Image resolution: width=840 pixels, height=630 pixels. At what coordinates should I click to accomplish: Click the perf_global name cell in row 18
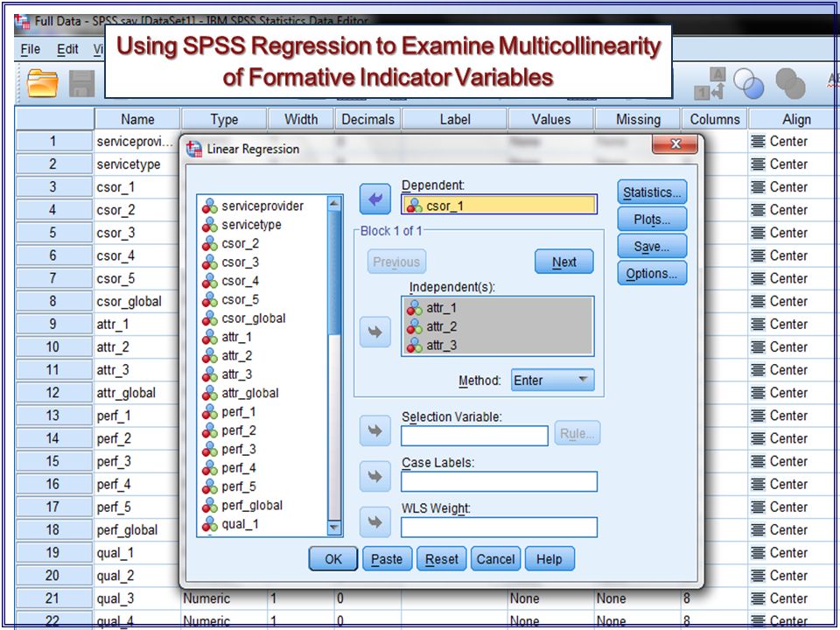tap(137, 530)
